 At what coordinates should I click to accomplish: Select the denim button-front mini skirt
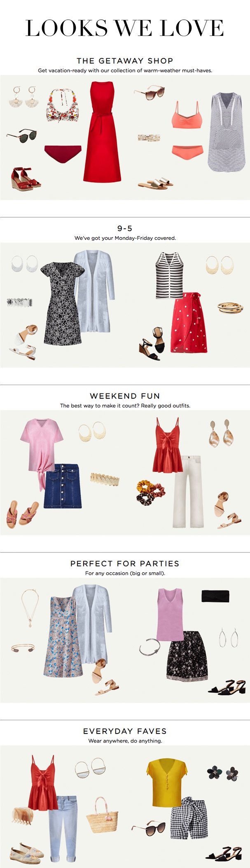[63, 486]
